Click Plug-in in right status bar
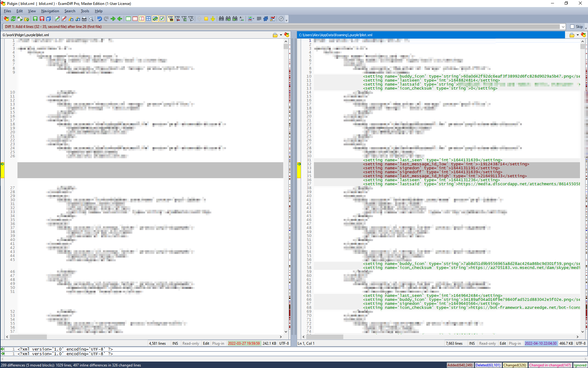The height and width of the screenshot is (368, 588). [515, 343]
